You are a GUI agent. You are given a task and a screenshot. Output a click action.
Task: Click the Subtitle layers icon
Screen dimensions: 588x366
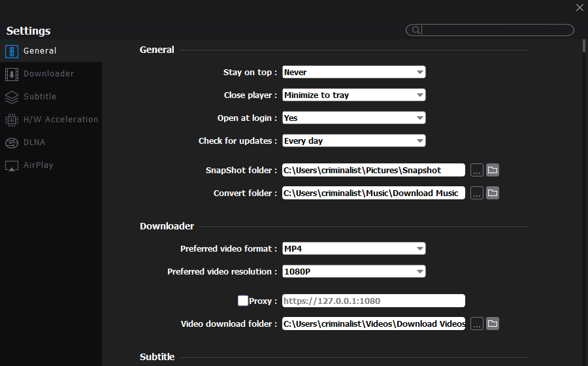(x=11, y=97)
